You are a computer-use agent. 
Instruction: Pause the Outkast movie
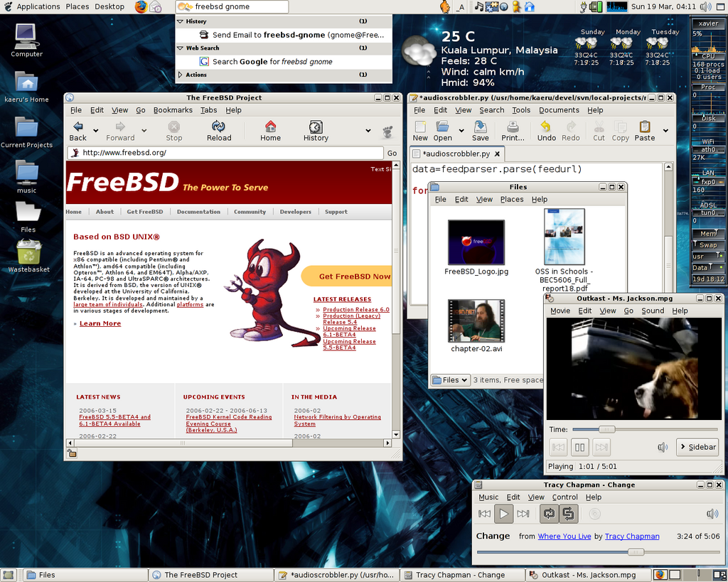(580, 448)
